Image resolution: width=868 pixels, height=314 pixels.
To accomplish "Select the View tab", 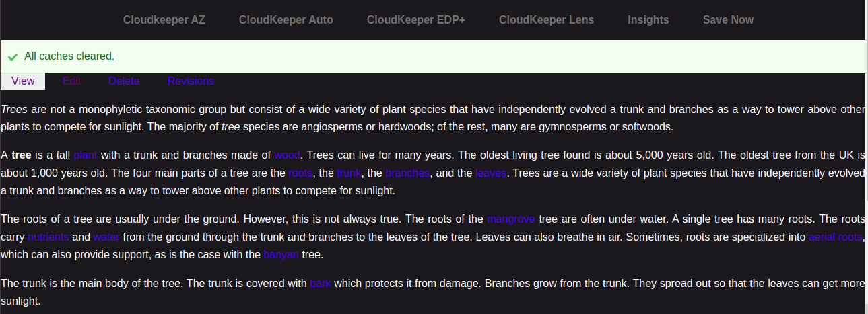I will [x=23, y=81].
